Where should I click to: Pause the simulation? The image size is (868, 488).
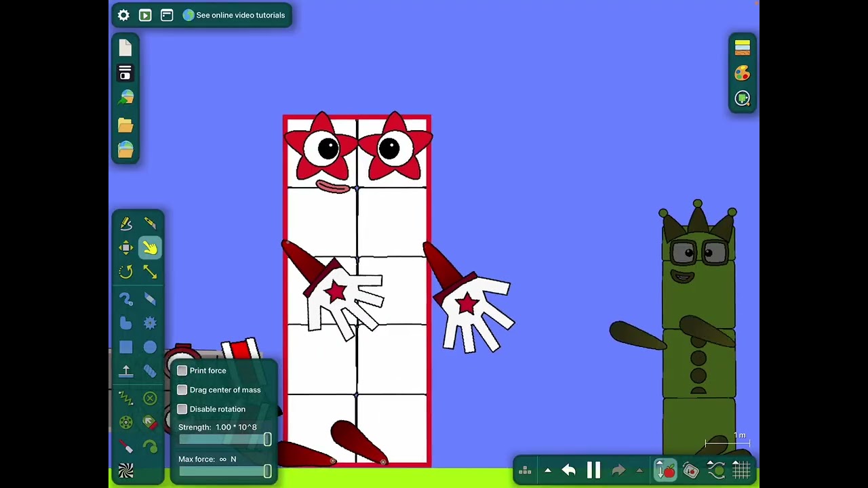(593, 470)
